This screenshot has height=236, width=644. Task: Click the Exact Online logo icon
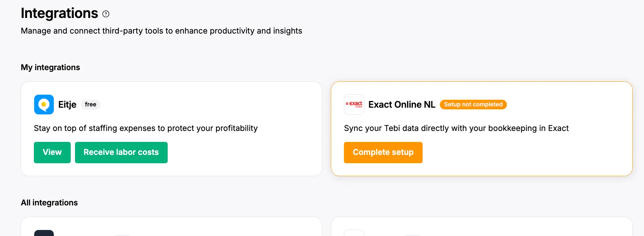point(354,104)
